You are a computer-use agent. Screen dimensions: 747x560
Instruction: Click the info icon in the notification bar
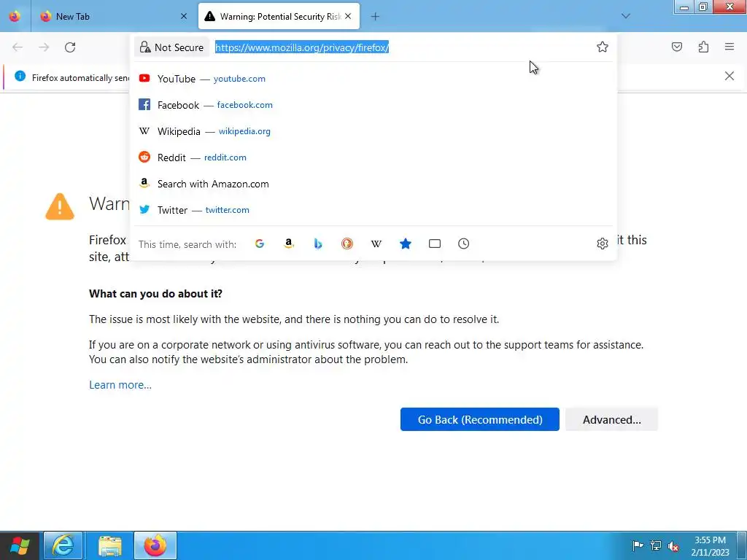click(20, 76)
